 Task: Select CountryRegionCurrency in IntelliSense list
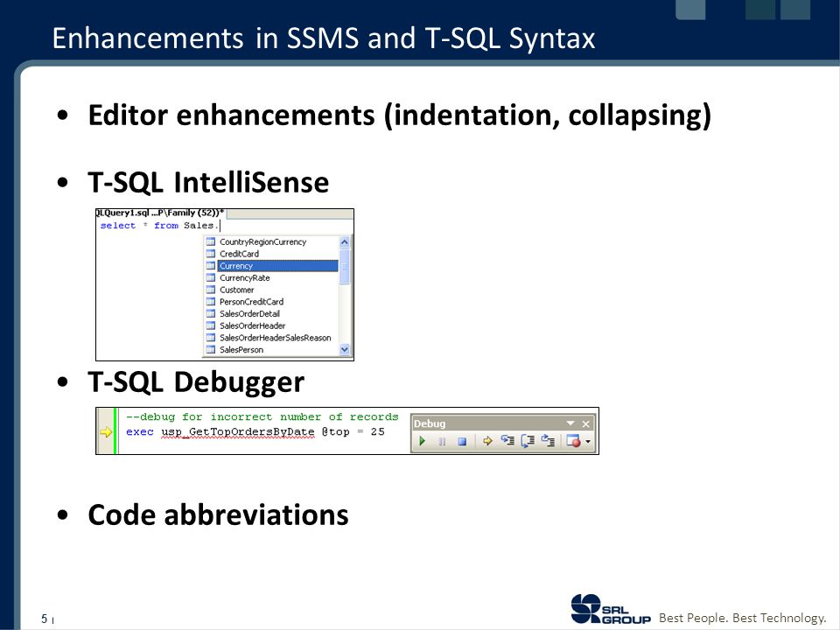pyautogui.click(x=263, y=242)
